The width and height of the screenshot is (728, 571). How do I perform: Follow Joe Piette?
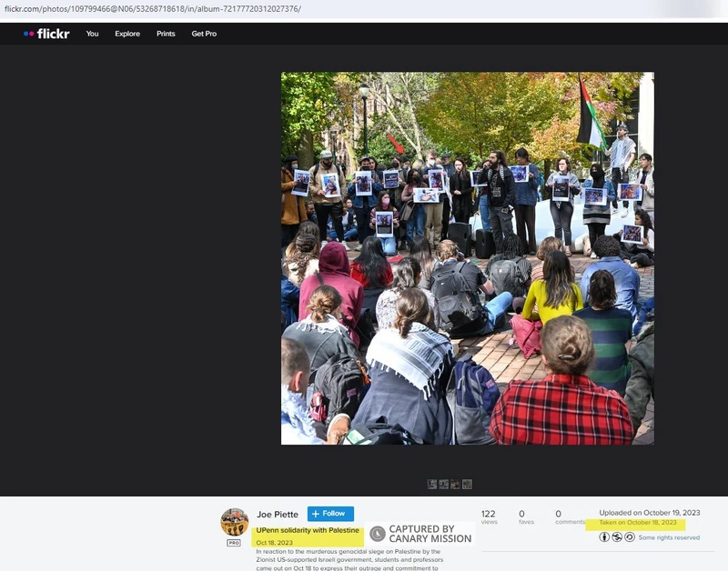point(330,514)
